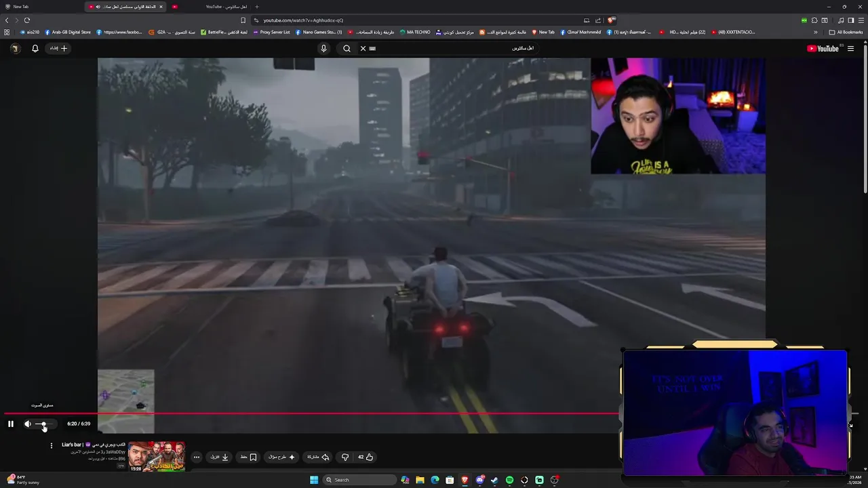
Task: Open Nano Games Store bookmark
Action: [319, 32]
